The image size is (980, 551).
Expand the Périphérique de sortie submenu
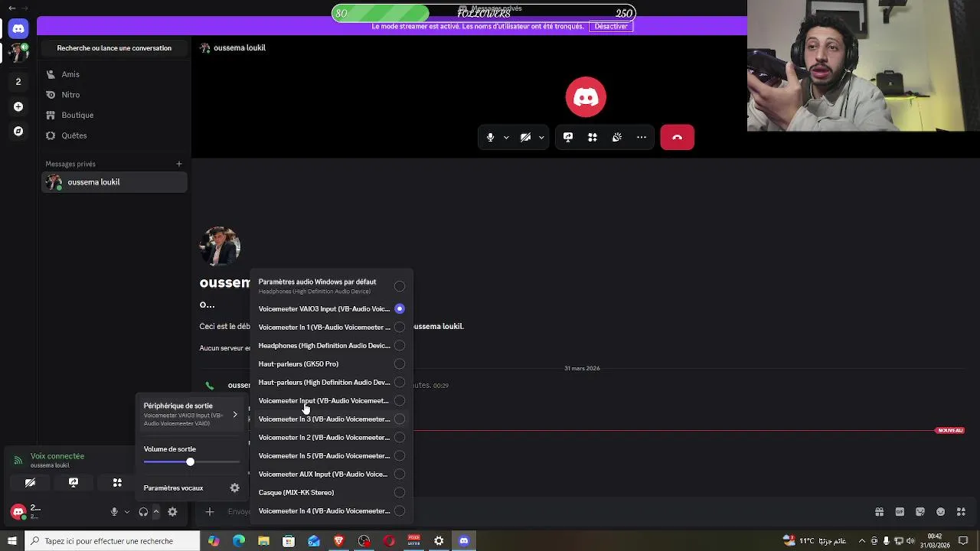coord(191,414)
